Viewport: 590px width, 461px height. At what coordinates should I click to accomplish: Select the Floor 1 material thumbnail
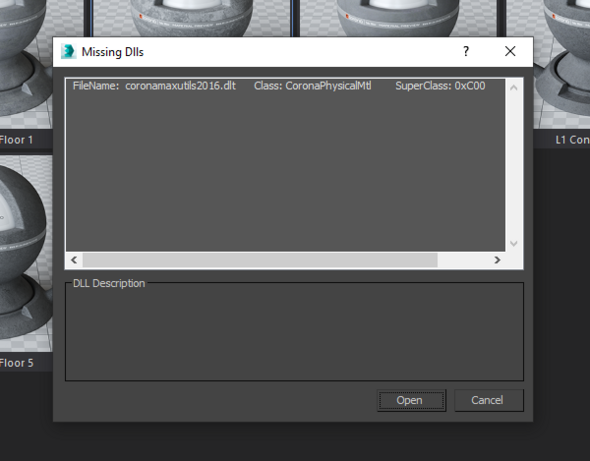(x=25, y=64)
